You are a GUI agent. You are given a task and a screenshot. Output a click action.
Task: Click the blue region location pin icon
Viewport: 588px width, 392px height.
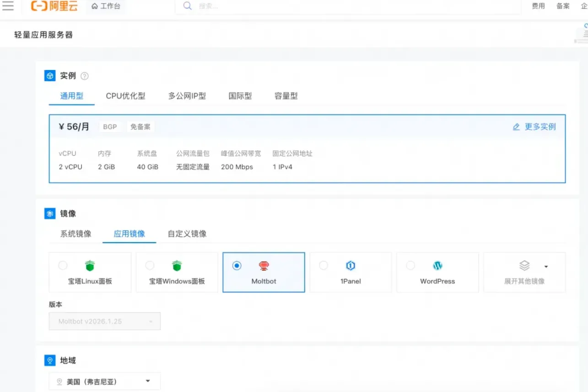tap(50, 360)
